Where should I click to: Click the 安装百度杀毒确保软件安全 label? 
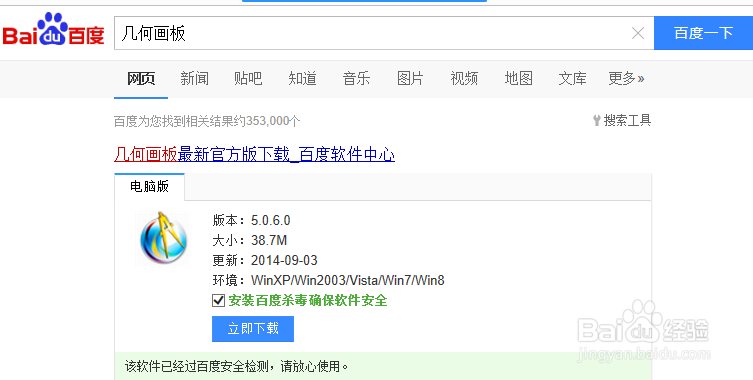pyautogui.click(x=308, y=301)
